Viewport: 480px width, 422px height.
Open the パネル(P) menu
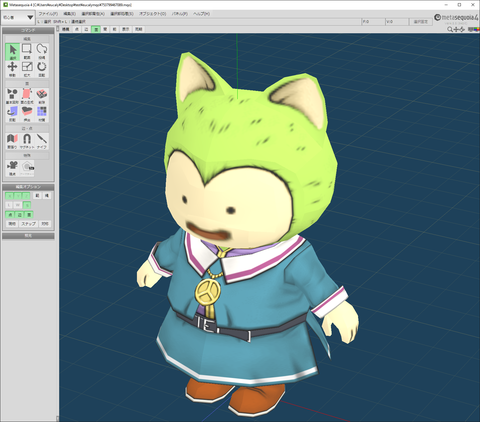(180, 14)
